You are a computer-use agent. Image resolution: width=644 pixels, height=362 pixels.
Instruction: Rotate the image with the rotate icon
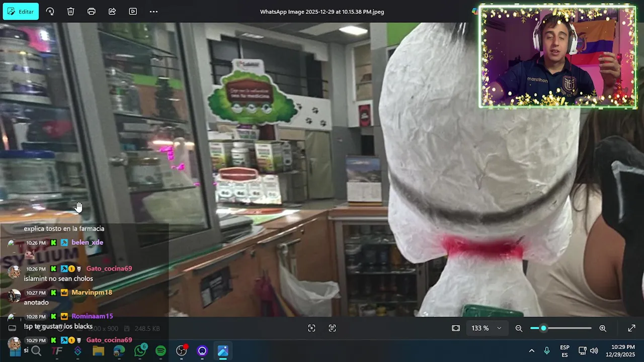tap(50, 12)
